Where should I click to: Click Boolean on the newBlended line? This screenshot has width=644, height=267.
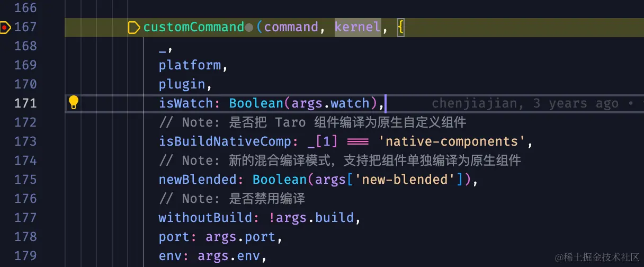click(280, 180)
